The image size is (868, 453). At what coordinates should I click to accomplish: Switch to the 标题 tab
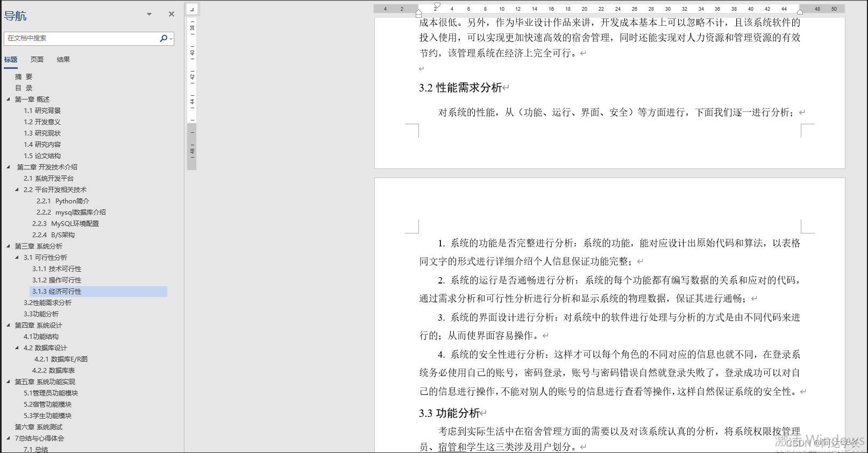coord(11,60)
